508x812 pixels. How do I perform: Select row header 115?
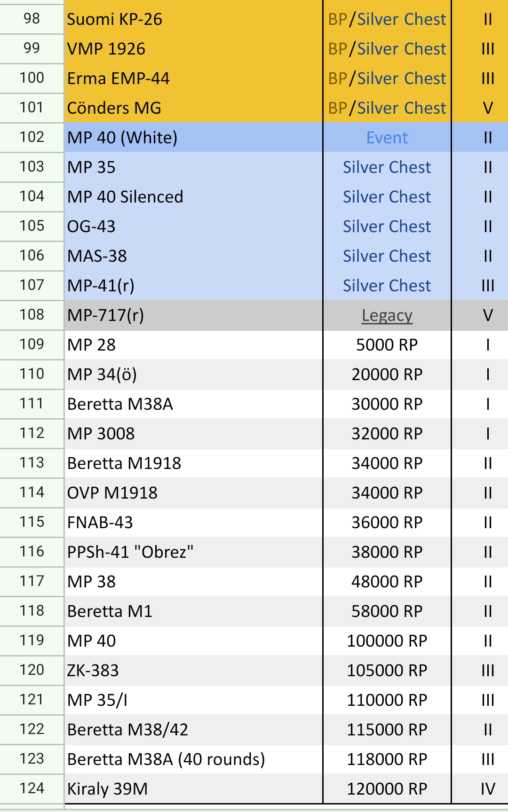point(32,522)
